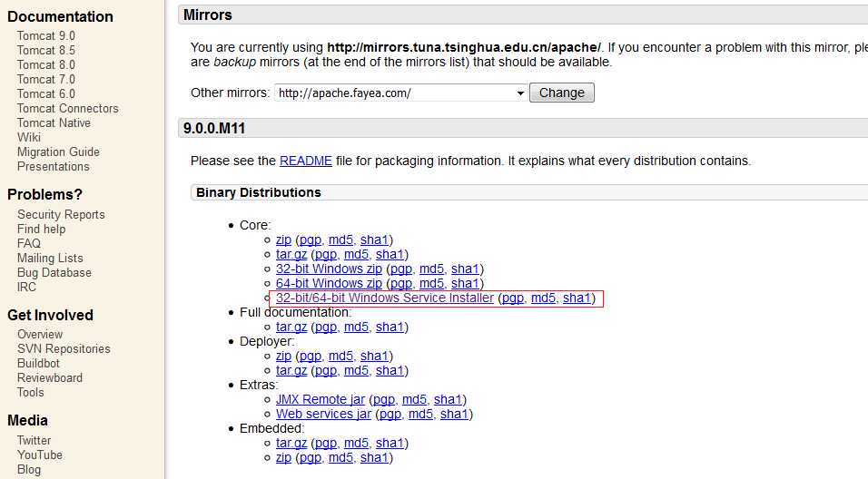This screenshot has height=479, width=868.
Task: Open SVN Repositories link
Action: pyautogui.click(x=64, y=349)
